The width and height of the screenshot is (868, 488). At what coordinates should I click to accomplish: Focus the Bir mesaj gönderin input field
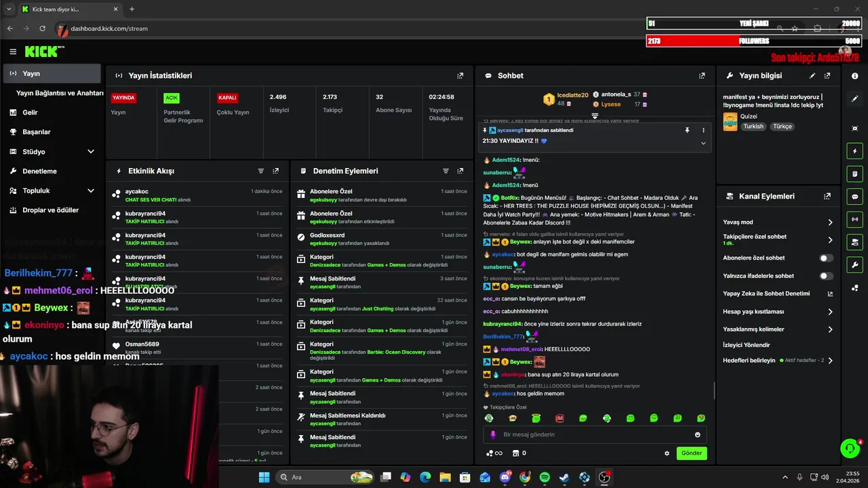(x=595, y=434)
